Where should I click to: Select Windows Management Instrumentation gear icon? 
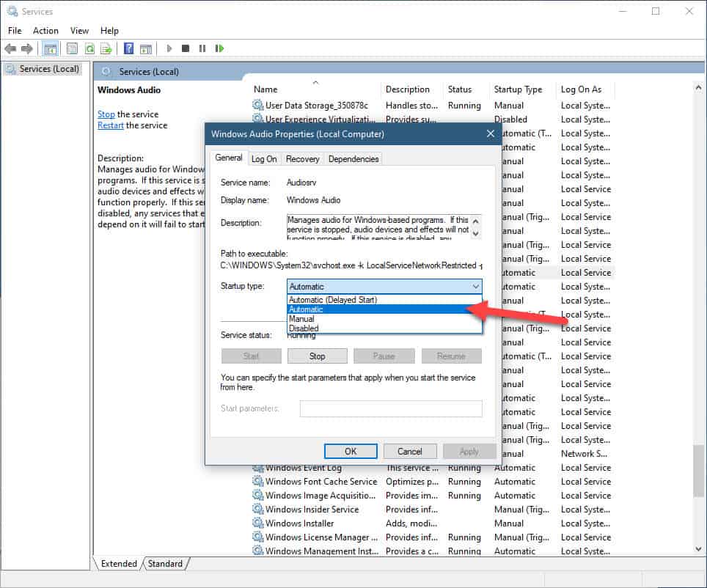[x=257, y=551]
